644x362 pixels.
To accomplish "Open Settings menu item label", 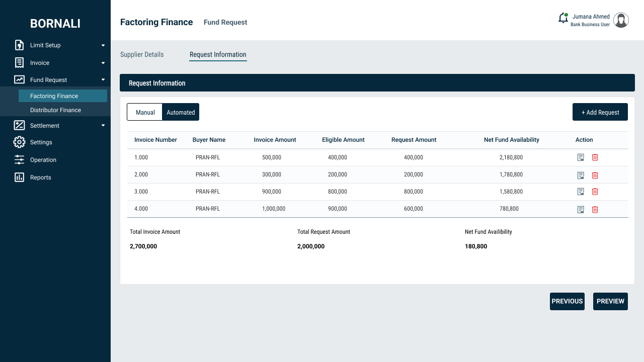I will [41, 142].
